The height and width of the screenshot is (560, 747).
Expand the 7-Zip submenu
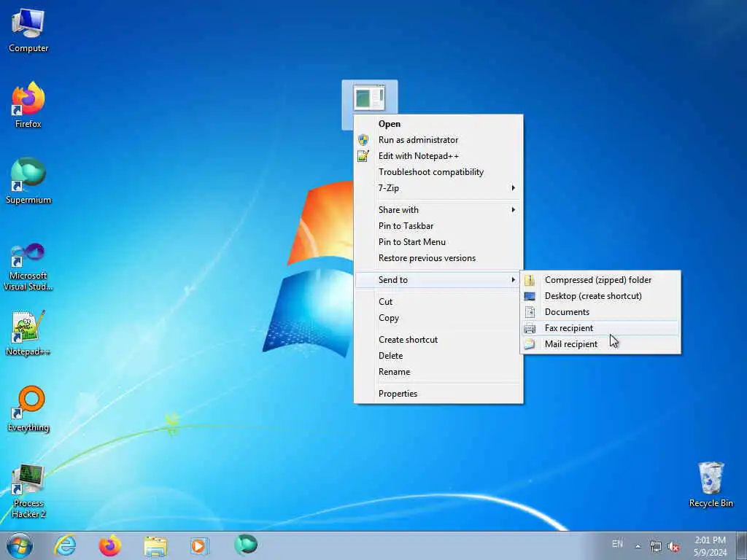438,188
